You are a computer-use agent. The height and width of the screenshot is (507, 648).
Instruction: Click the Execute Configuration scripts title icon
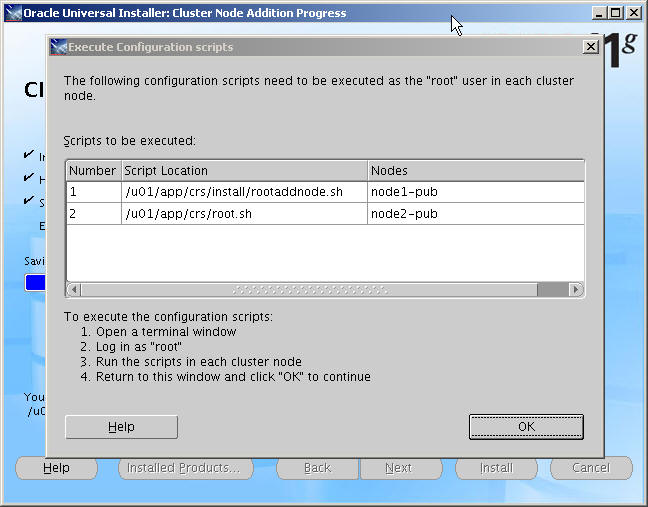(58, 47)
